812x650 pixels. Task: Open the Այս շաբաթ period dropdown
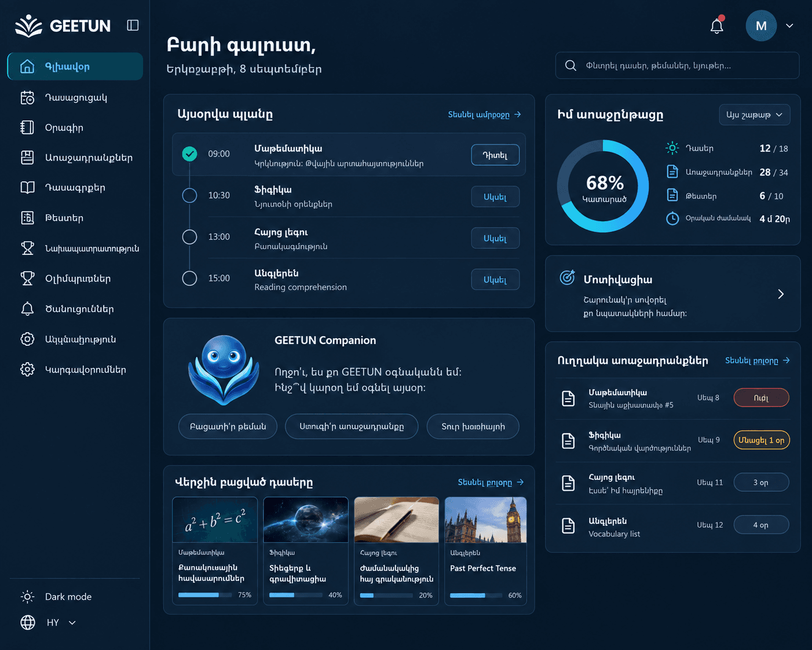point(755,115)
